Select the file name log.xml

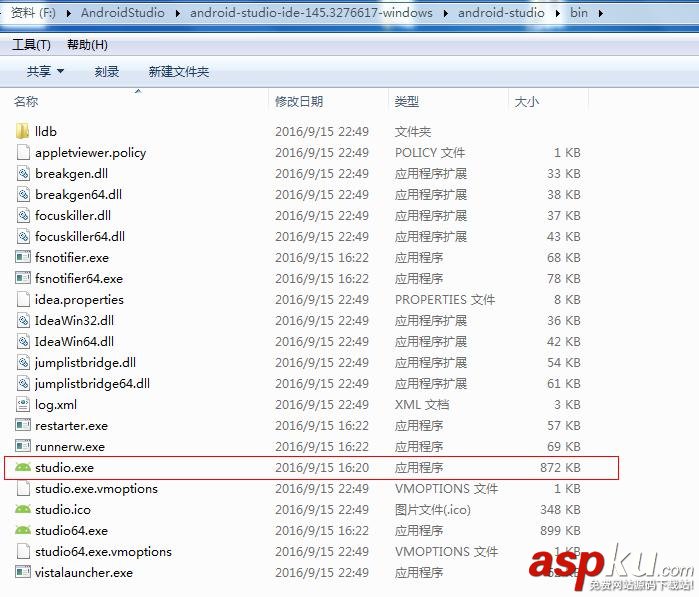click(x=56, y=404)
